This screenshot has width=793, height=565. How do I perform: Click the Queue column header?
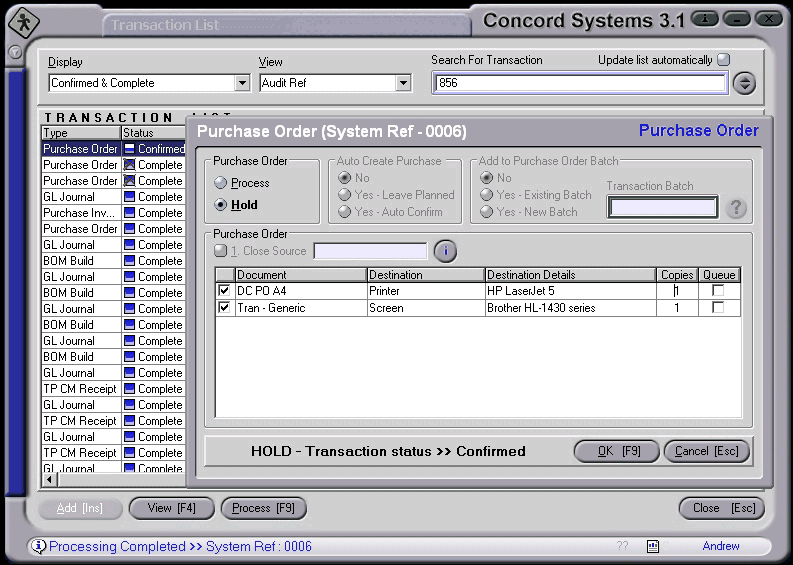click(719, 275)
